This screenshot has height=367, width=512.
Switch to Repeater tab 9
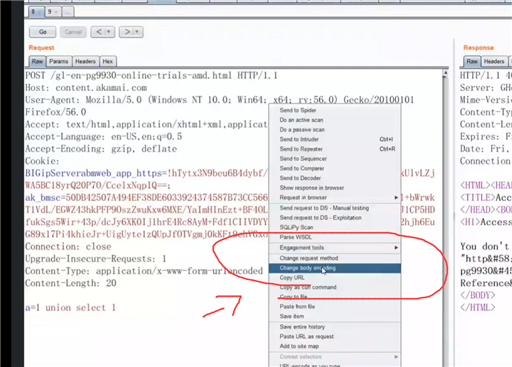pos(52,12)
